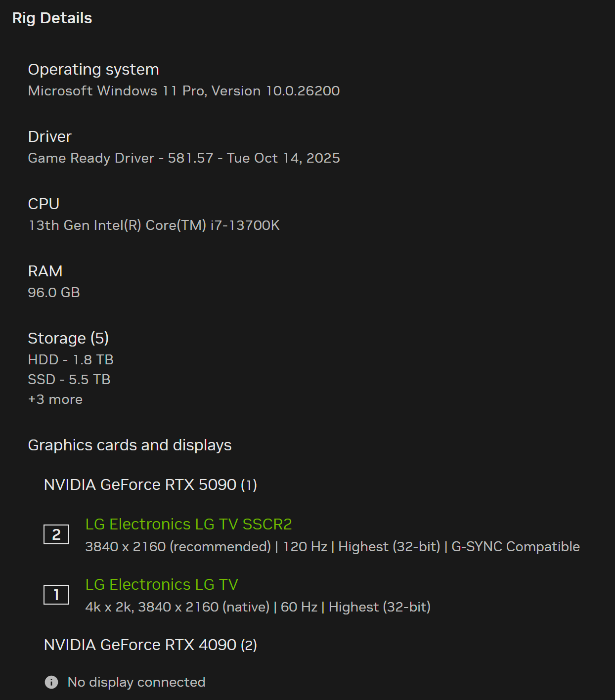Select the NVIDIA GeForce RTX 5090 entry
The height and width of the screenshot is (700, 615).
tap(150, 484)
